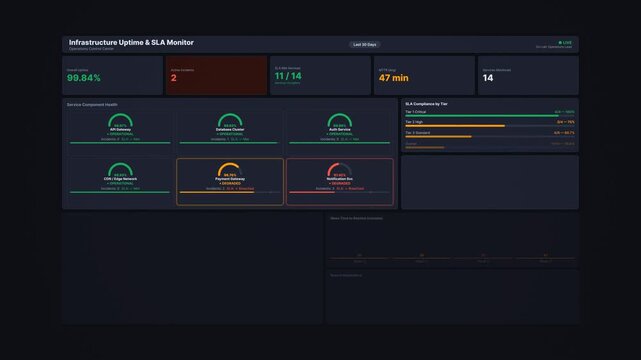Screen dimensions: 641x360
Task: Select the 99.84% overall uptime card
Action: pyautogui.click(x=112, y=76)
